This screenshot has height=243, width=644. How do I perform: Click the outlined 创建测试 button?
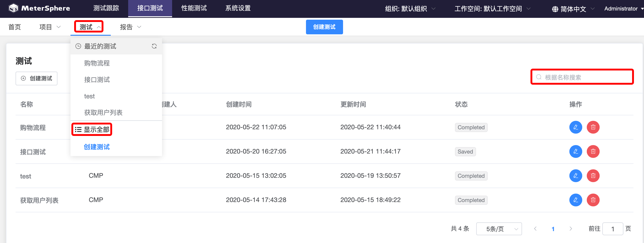[x=36, y=78]
